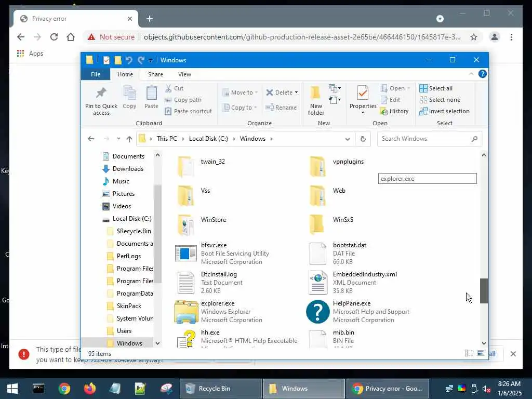Expand the address bar history dropdown
This screenshot has width=532, height=399.
(x=347, y=139)
